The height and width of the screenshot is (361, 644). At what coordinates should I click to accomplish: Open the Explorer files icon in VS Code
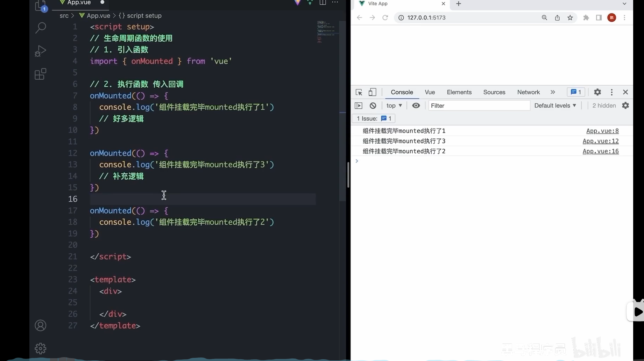(x=41, y=6)
